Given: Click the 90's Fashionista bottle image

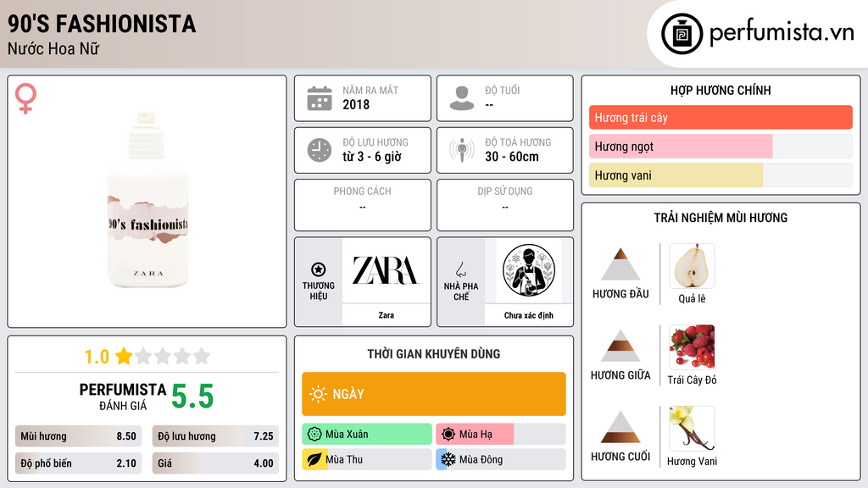Looking at the screenshot, I should coord(147,200).
